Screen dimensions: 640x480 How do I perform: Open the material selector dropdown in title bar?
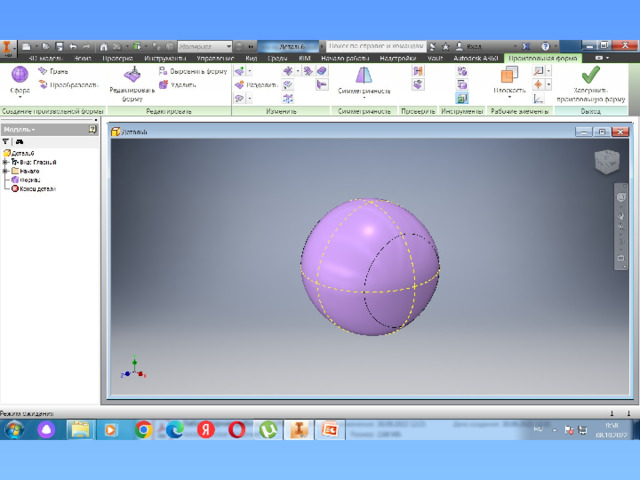coord(228,46)
